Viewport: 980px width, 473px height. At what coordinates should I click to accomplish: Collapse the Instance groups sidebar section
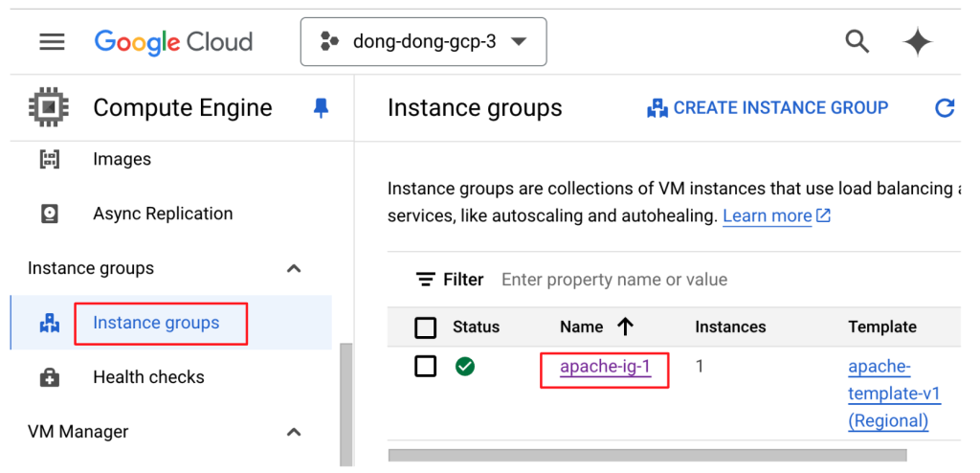coord(294,268)
